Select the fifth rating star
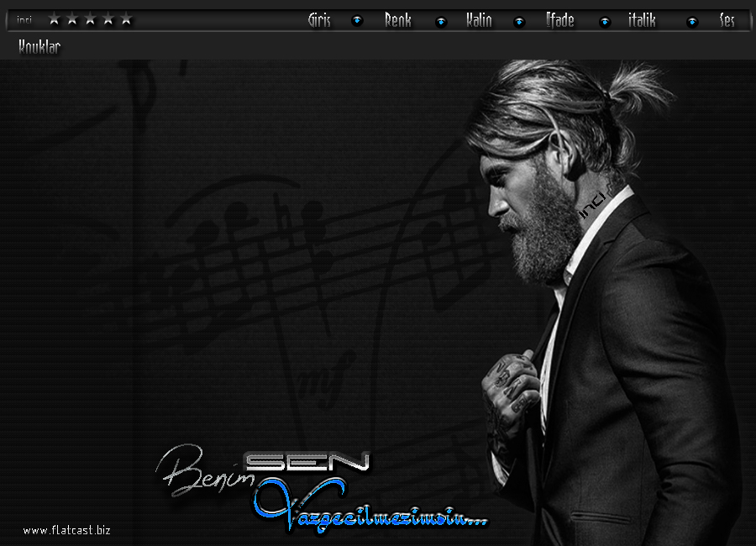 click(126, 19)
